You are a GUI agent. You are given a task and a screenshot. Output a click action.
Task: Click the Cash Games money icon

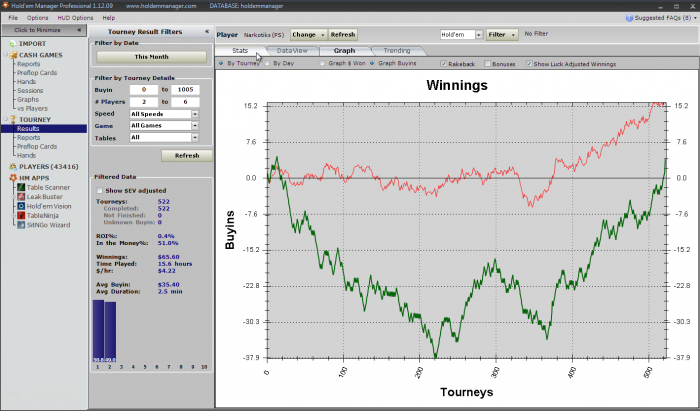pos(13,55)
